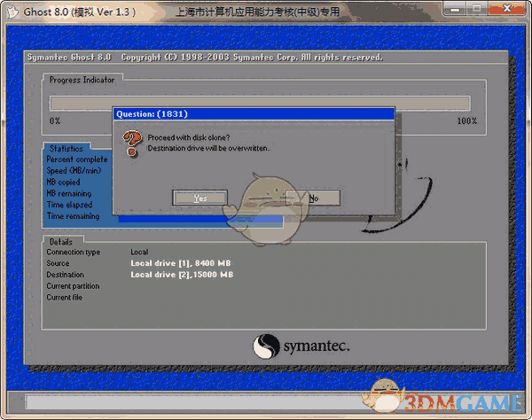Click Yes to proceed with disk clone
This screenshot has width=532, height=420.
199,198
